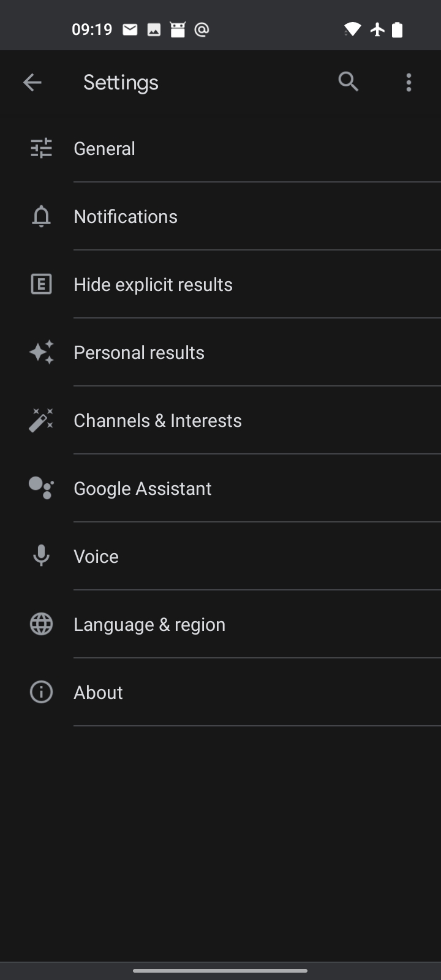Screen dimensions: 441x980
Task: Select Hide explicit results option
Action: (x=153, y=284)
